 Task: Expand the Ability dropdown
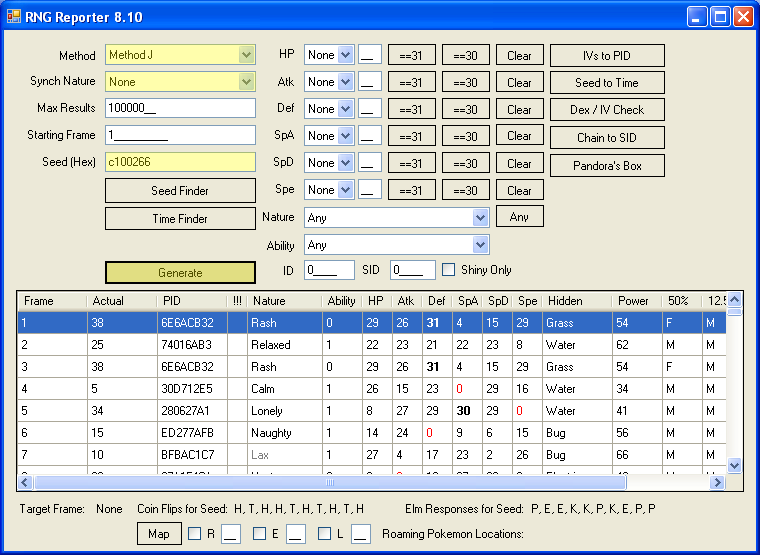396,245
